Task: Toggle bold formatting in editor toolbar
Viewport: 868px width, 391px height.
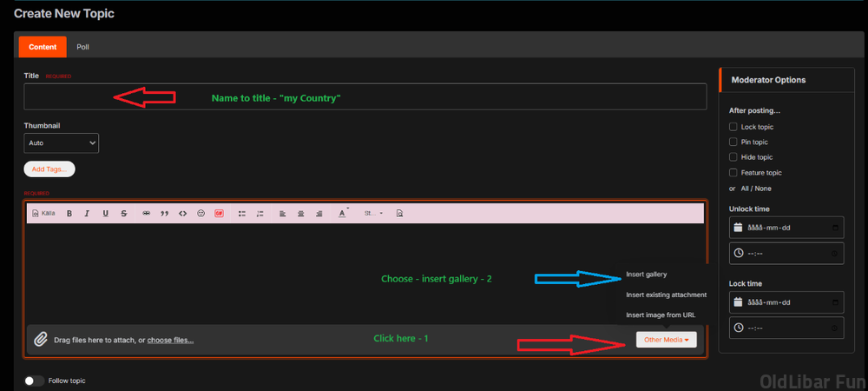Action: coord(69,213)
